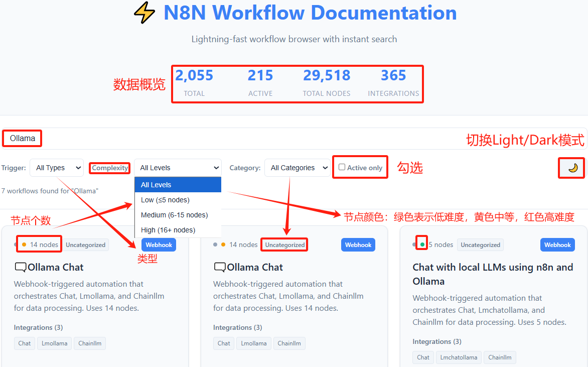Click Chainllm tag on first Ollama Chat card
The image size is (588, 367).
(90, 343)
